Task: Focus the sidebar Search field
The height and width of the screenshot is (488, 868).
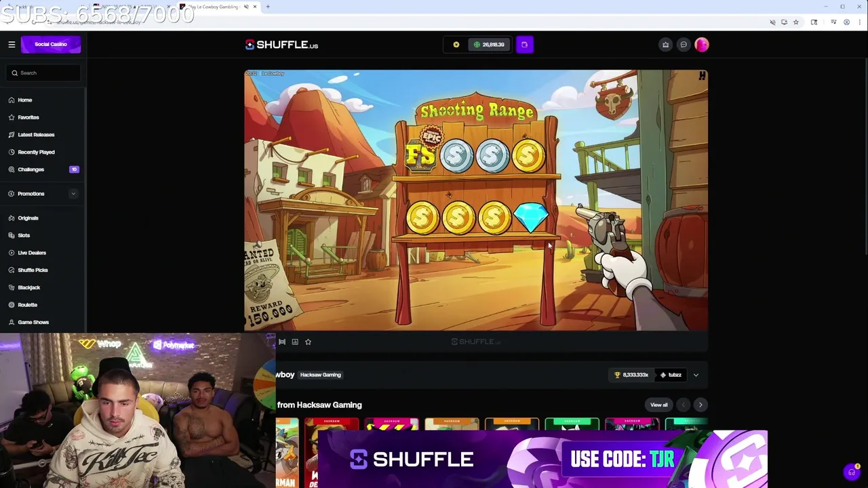Action: tap(43, 73)
